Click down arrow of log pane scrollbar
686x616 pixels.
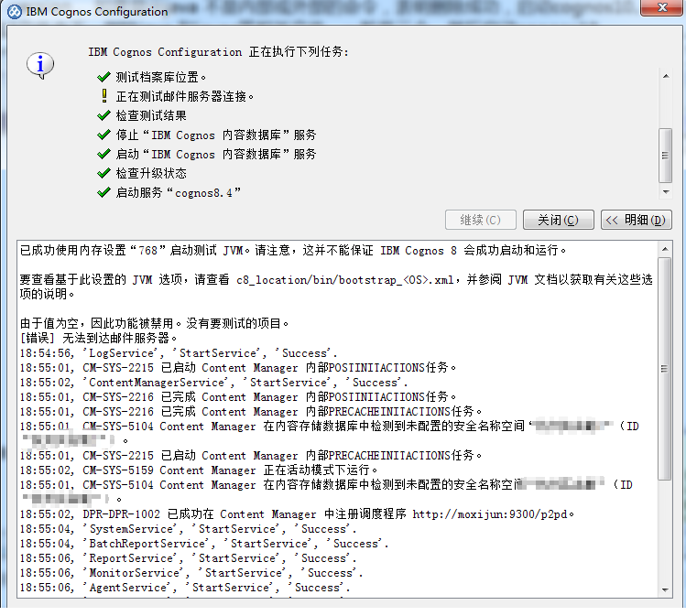[665, 589]
